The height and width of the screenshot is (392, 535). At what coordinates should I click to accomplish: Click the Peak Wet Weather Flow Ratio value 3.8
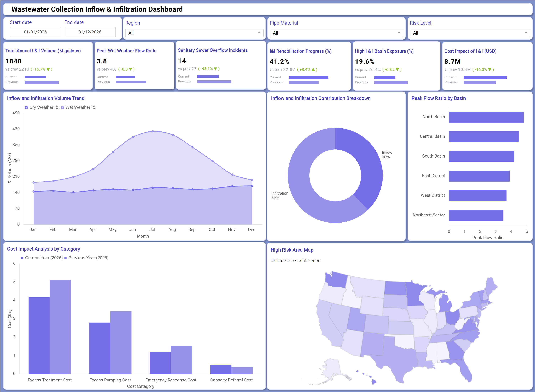pyautogui.click(x=102, y=61)
